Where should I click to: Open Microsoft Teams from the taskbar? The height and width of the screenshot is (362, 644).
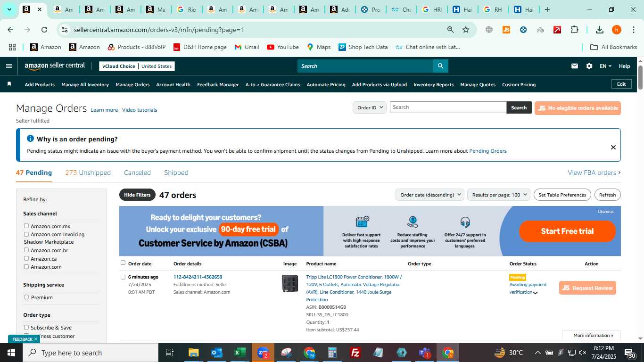click(x=425, y=353)
